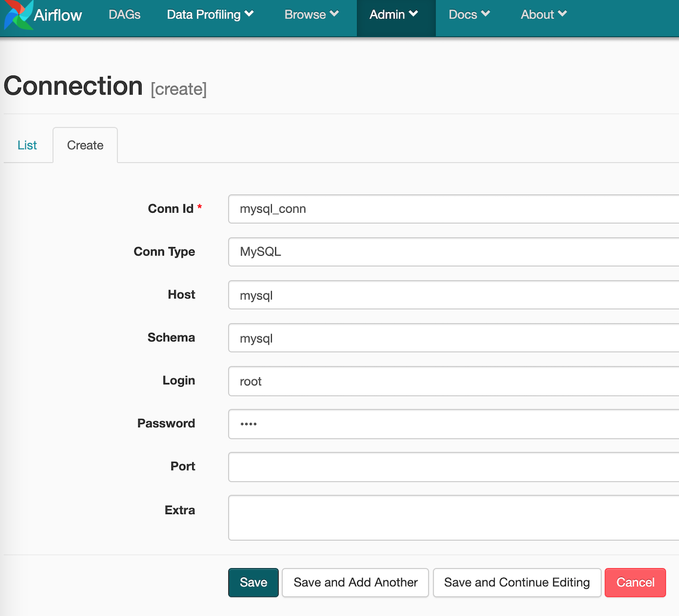The width and height of the screenshot is (679, 616).
Task: Open the DAGs page
Action: (x=125, y=15)
